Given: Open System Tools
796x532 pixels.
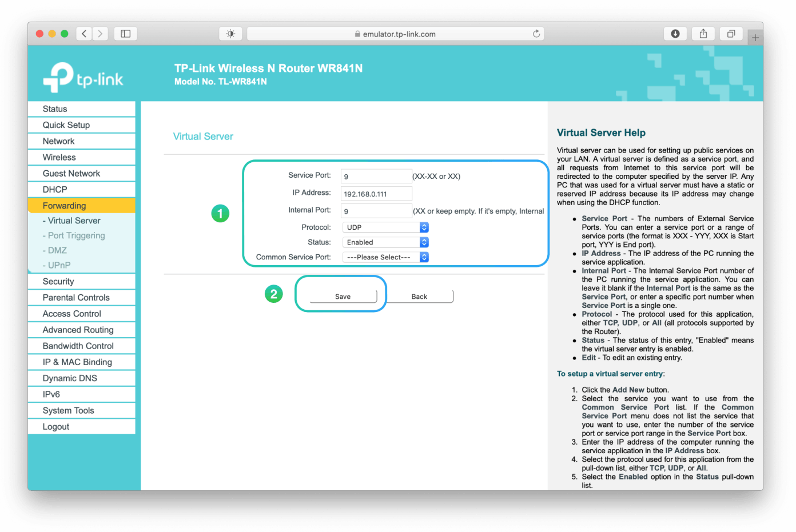Looking at the screenshot, I should click(x=81, y=410).
